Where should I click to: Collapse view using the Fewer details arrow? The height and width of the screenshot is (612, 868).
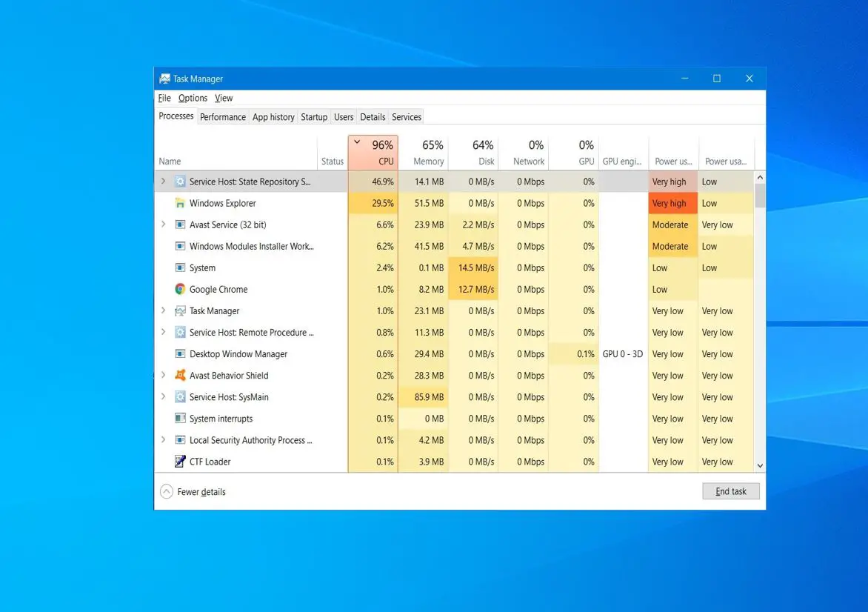tap(167, 491)
